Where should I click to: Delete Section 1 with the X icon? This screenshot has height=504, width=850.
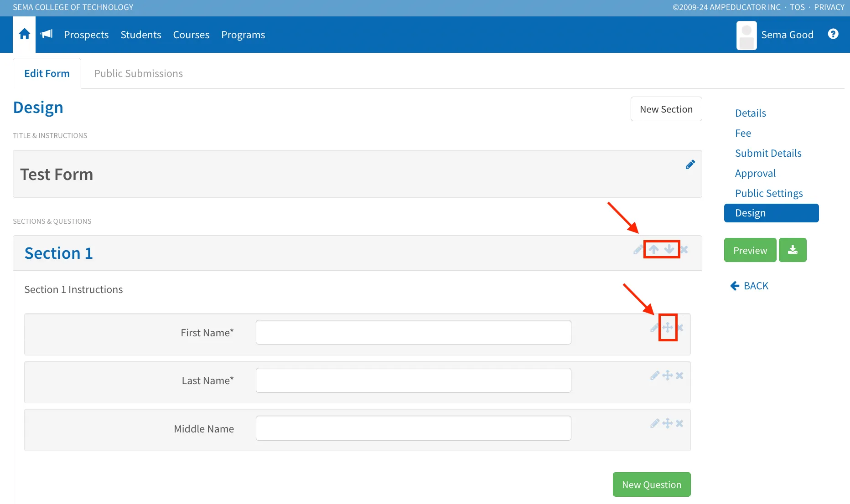pos(684,249)
